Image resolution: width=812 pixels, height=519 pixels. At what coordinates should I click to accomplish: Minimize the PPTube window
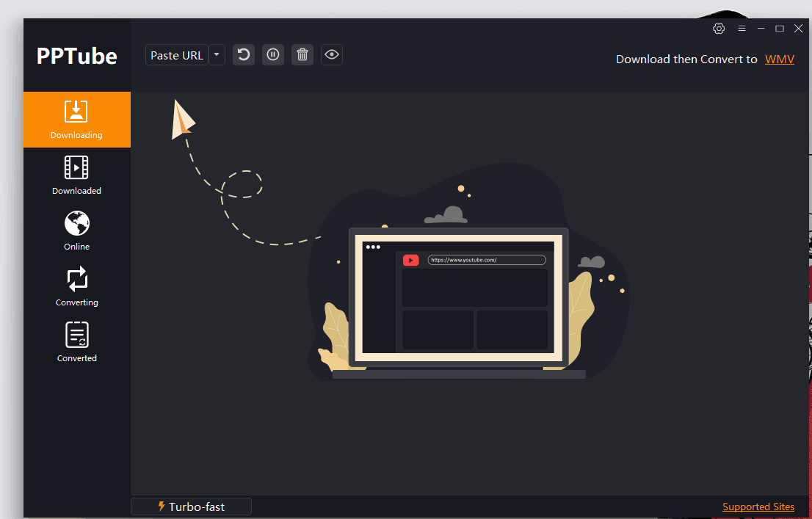pyautogui.click(x=761, y=29)
